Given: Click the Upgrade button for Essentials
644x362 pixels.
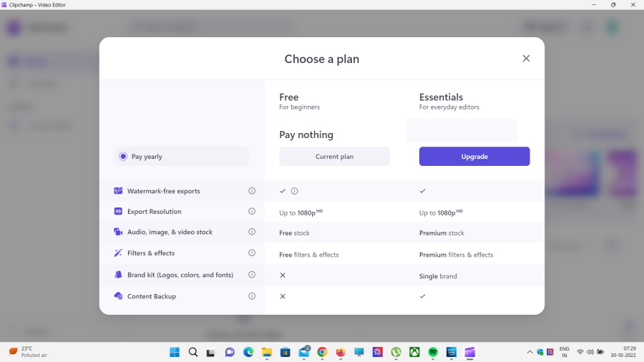Looking at the screenshot, I should (x=474, y=157).
